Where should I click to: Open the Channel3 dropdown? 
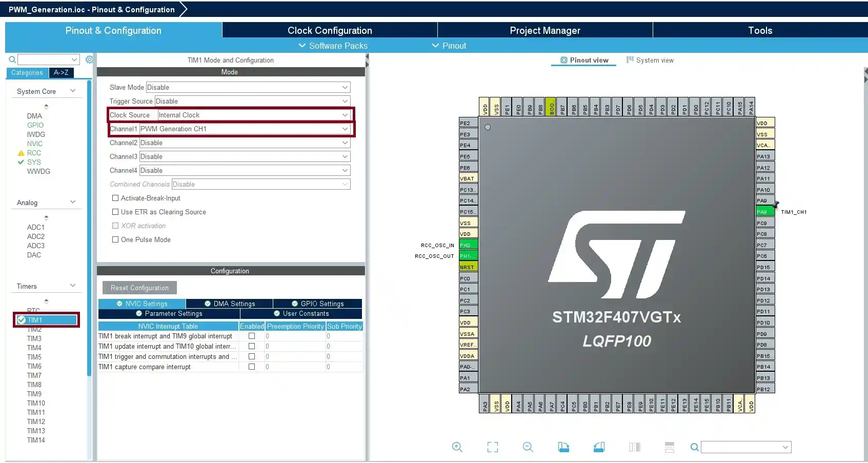point(245,156)
